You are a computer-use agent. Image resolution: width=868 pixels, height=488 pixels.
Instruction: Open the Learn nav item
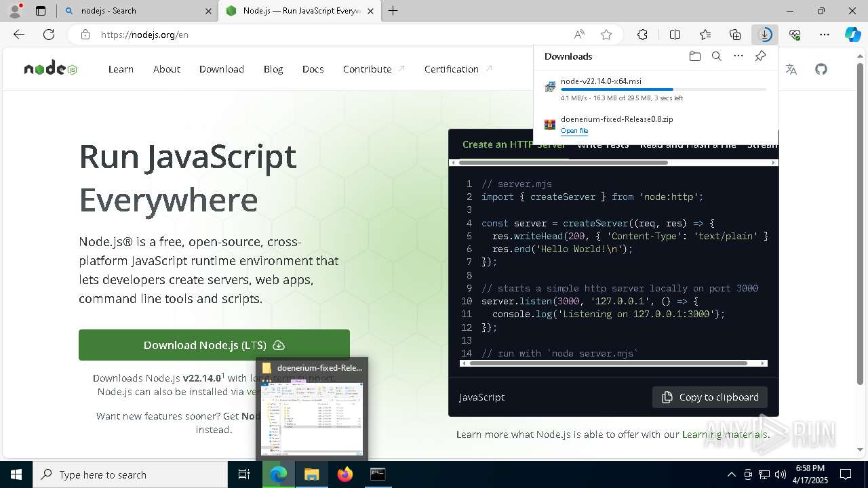(121, 69)
